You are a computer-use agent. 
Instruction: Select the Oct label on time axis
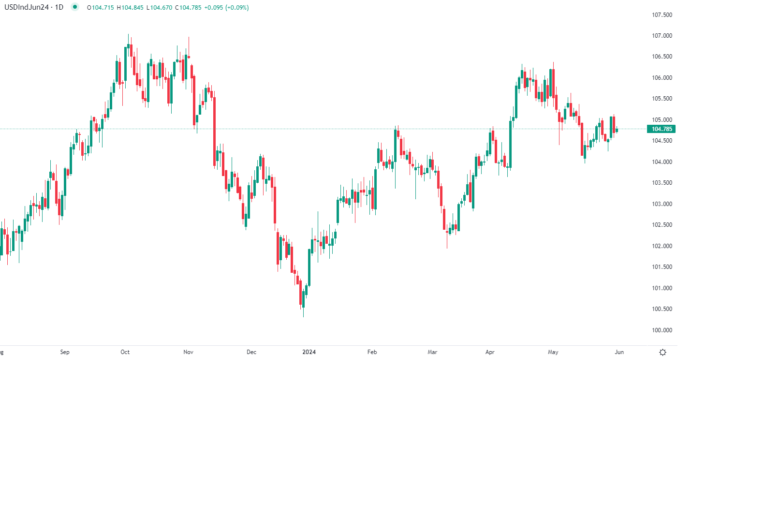click(125, 352)
